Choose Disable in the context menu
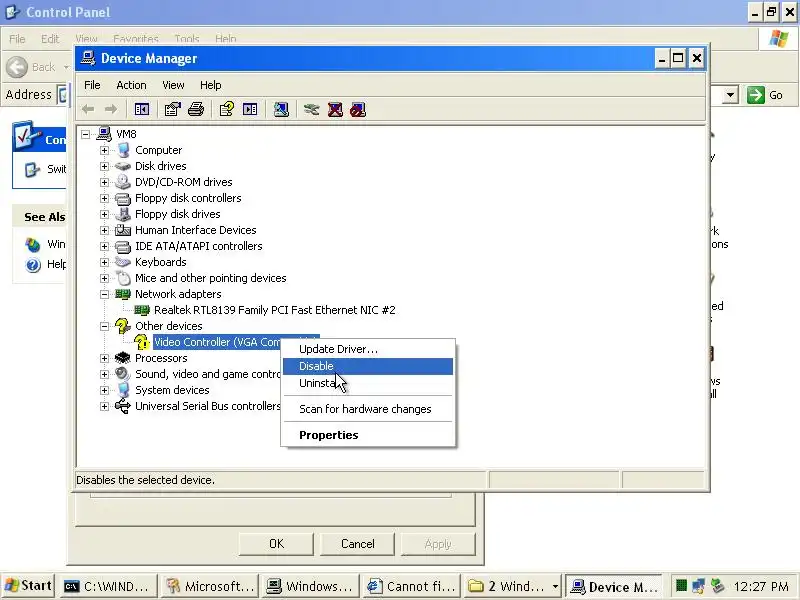Viewport: 800px width, 600px height. [367, 366]
